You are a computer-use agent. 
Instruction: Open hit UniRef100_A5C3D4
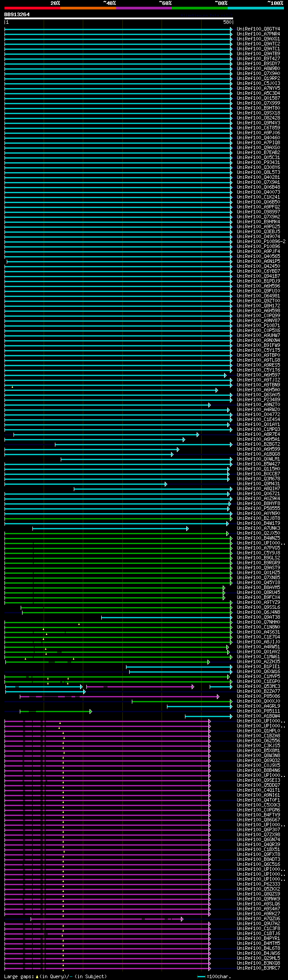258,93
